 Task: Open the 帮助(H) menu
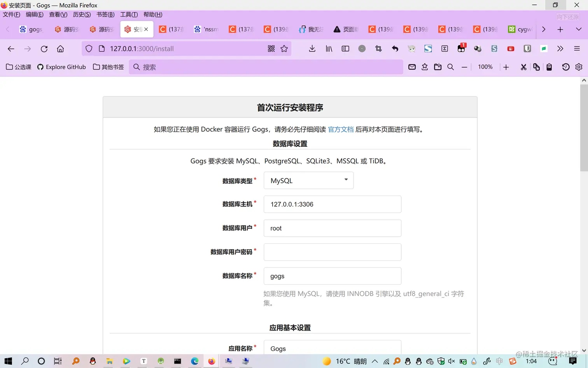point(153,14)
